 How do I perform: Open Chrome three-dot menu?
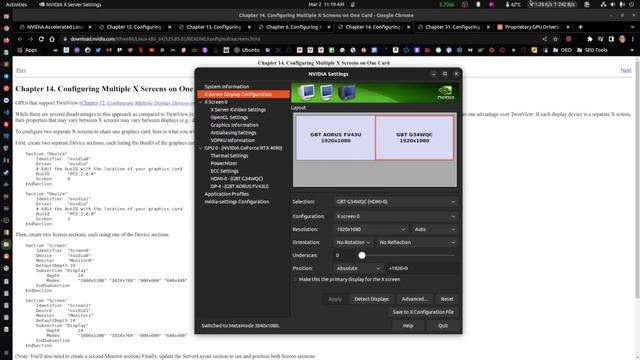coord(633,39)
